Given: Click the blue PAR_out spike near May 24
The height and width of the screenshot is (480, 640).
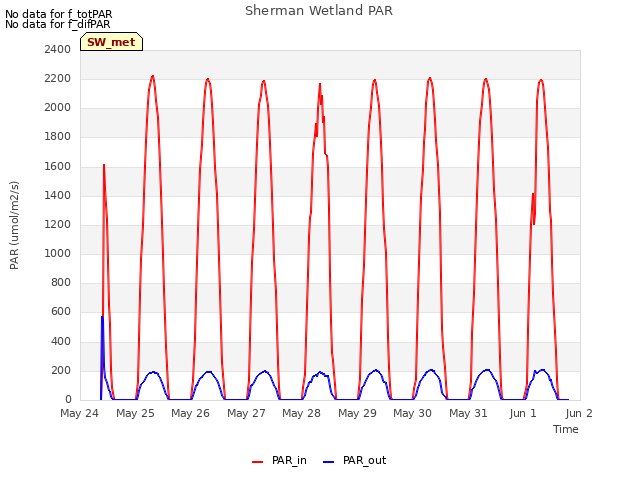Looking at the screenshot, I should [x=102, y=317].
